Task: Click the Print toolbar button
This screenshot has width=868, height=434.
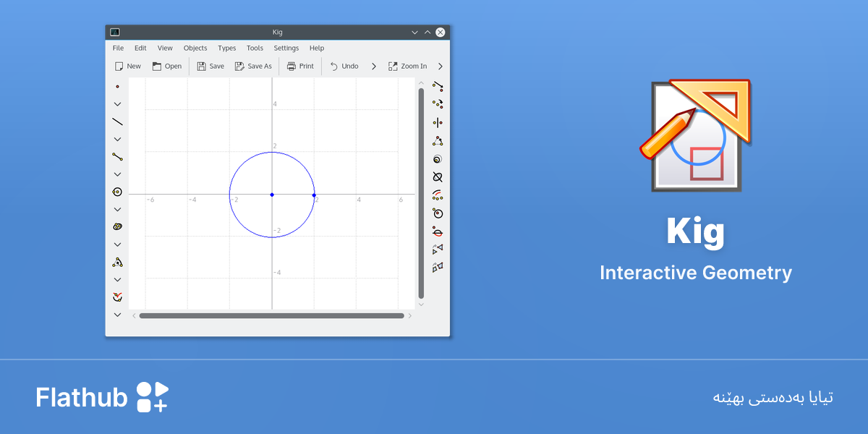Action: coord(300,66)
